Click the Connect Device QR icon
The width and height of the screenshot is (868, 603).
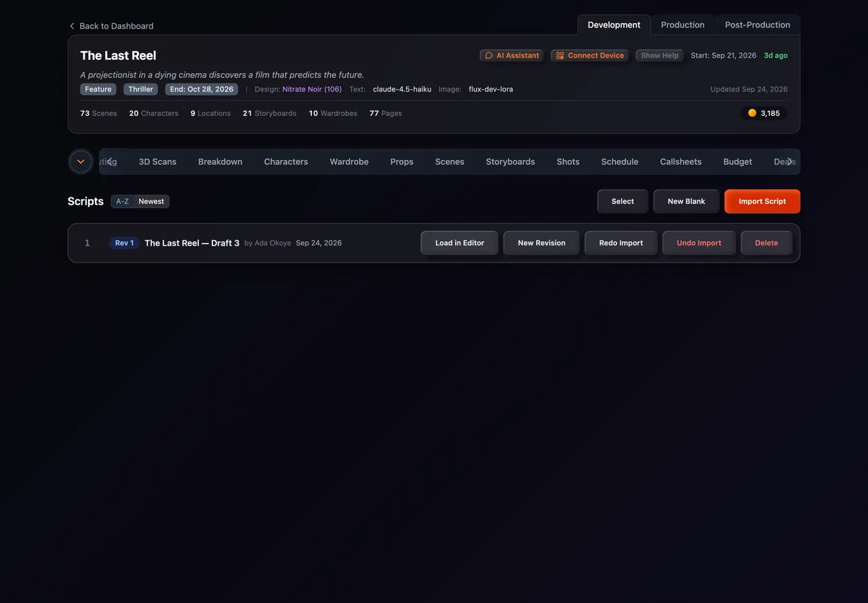click(x=560, y=56)
